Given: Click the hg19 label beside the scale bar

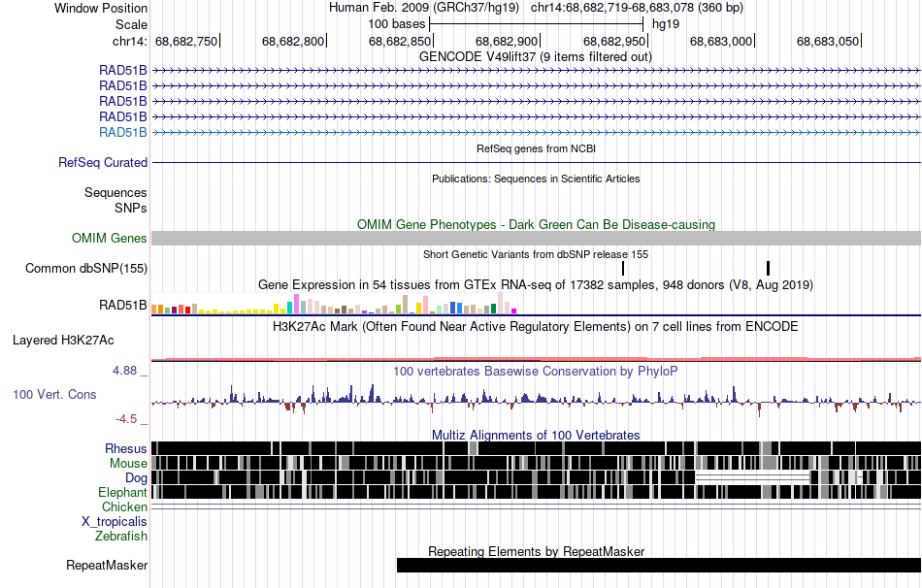Looking at the screenshot, I should pos(666,24).
